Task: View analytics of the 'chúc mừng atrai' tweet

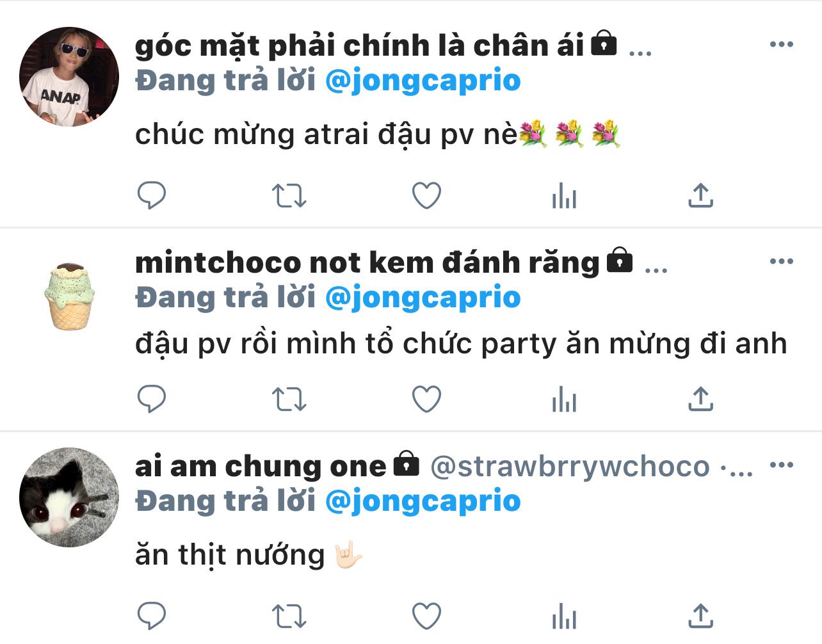Action: click(564, 196)
